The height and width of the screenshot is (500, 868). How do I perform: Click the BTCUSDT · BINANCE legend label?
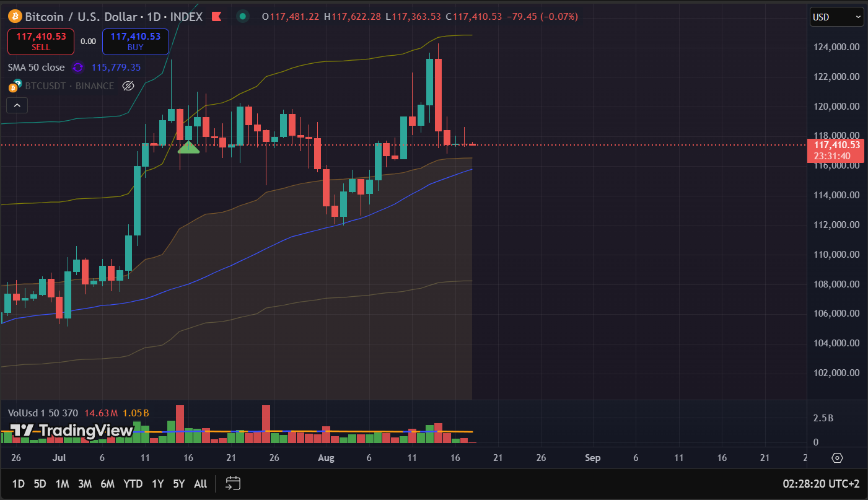[69, 86]
